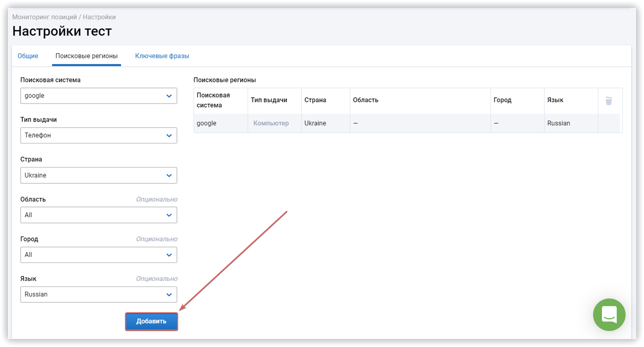The image size is (644, 347).
Task: Select the Поисковые регионы tab
Action: 86,56
